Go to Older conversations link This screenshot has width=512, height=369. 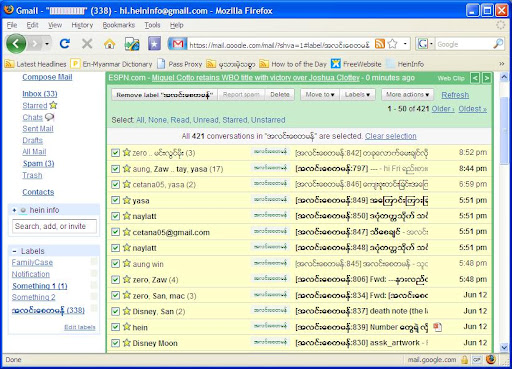click(443, 109)
